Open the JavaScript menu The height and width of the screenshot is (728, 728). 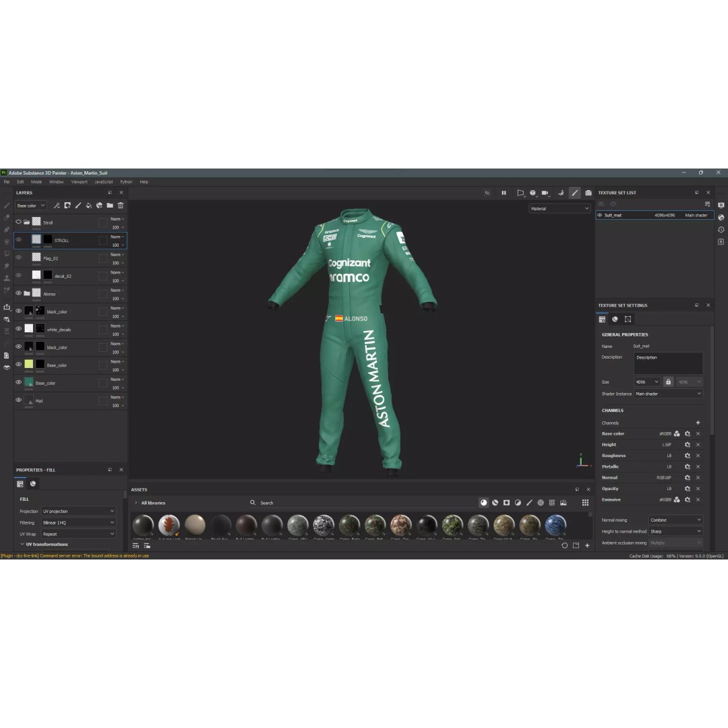tap(102, 181)
